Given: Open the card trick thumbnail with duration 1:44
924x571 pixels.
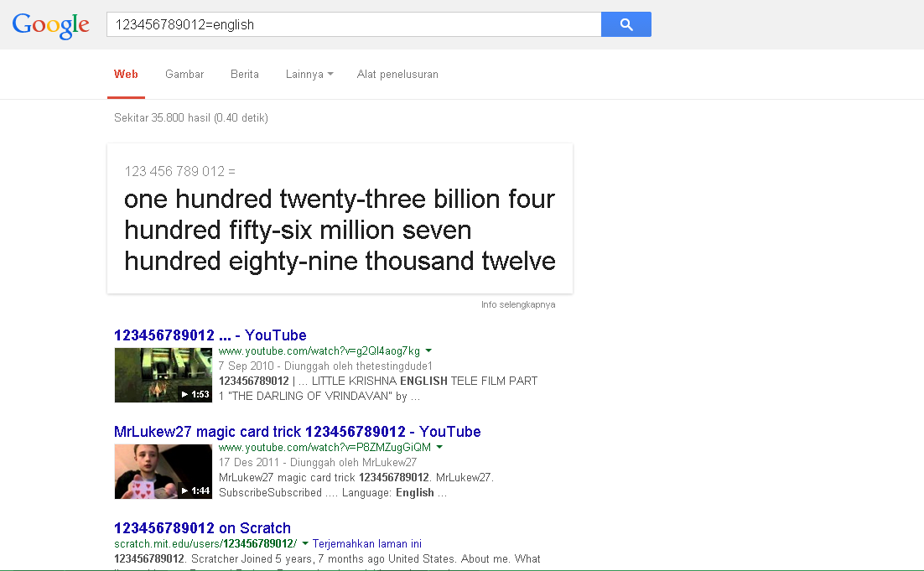Looking at the screenshot, I should coord(164,471).
